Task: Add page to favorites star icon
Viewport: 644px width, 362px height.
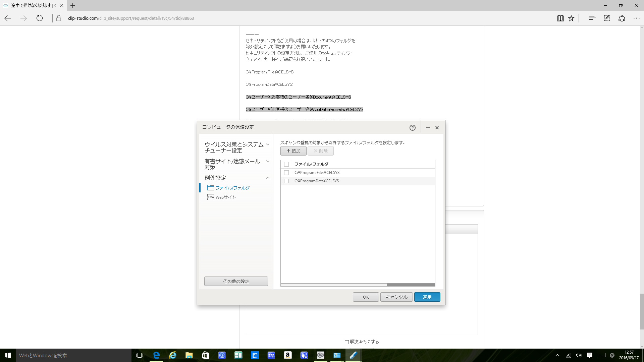Action: click(571, 18)
